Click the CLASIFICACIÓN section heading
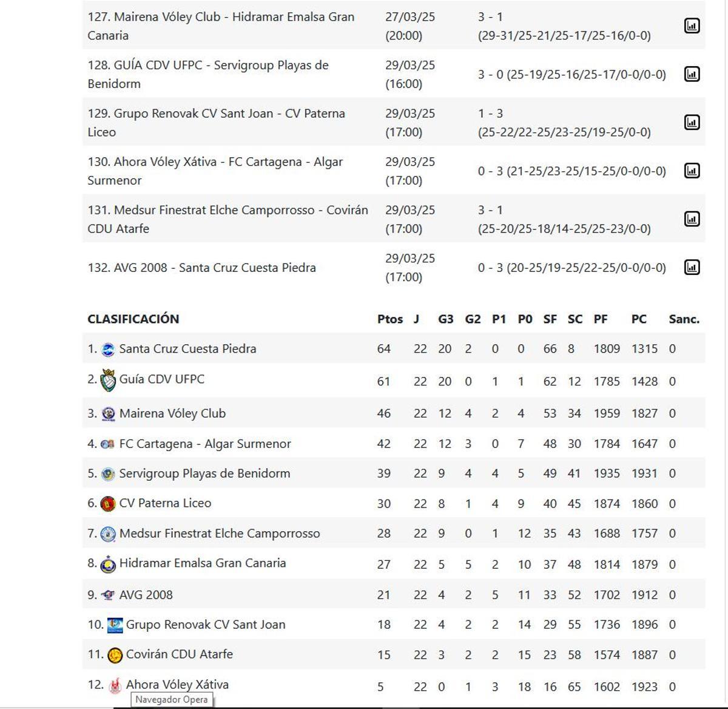The image size is (728, 709). coord(133,319)
